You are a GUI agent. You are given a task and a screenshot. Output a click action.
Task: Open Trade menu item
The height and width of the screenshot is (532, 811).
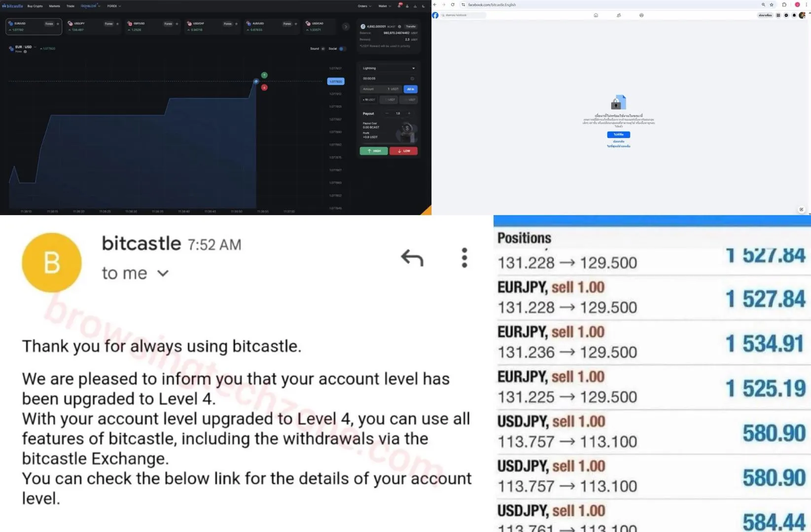point(71,6)
